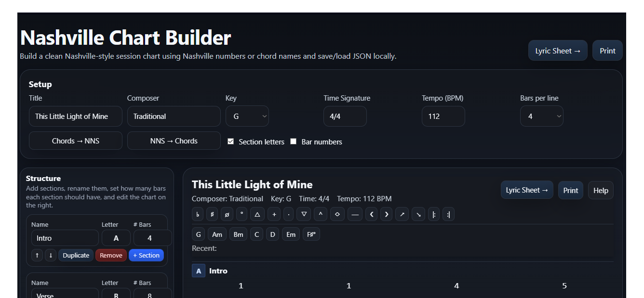Insert the up-right arrow symbol
Image resolution: width=644 pixels, height=298 pixels.
[402, 214]
